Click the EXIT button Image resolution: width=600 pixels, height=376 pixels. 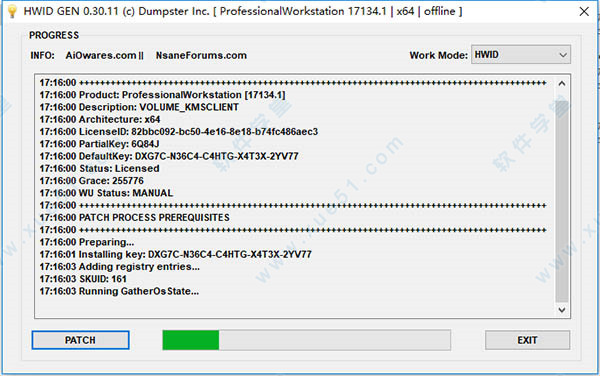(x=527, y=340)
